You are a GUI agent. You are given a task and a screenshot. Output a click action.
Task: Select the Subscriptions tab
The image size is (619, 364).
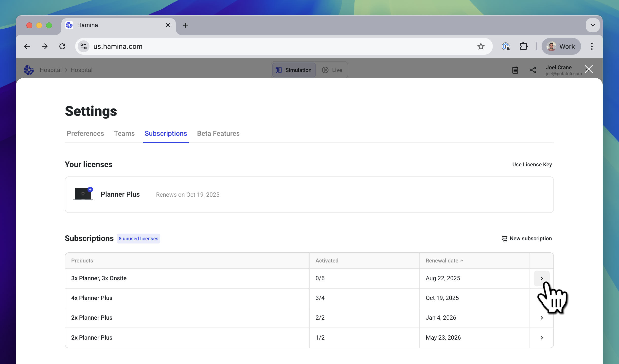tap(166, 133)
